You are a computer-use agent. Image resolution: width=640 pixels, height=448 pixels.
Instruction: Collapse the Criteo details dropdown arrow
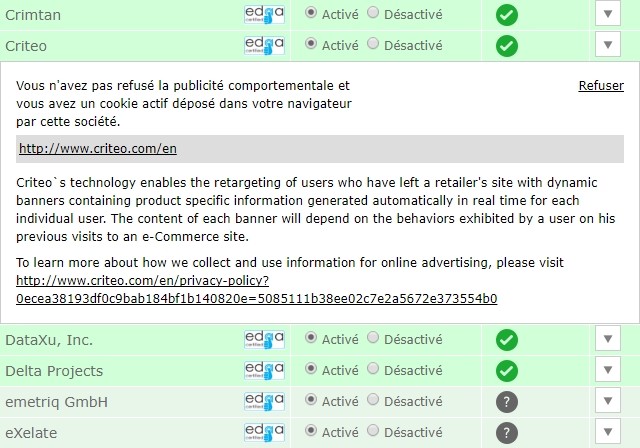tap(608, 45)
